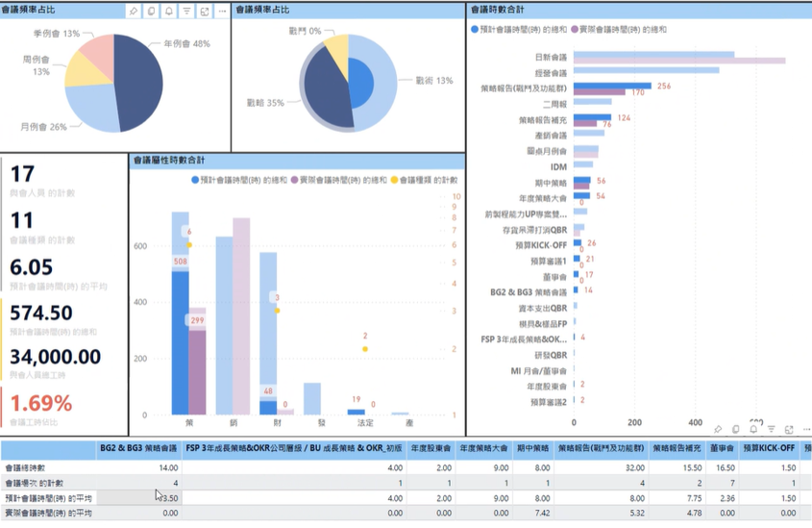Click the 預算KICK-OFF table column header

pos(769,447)
